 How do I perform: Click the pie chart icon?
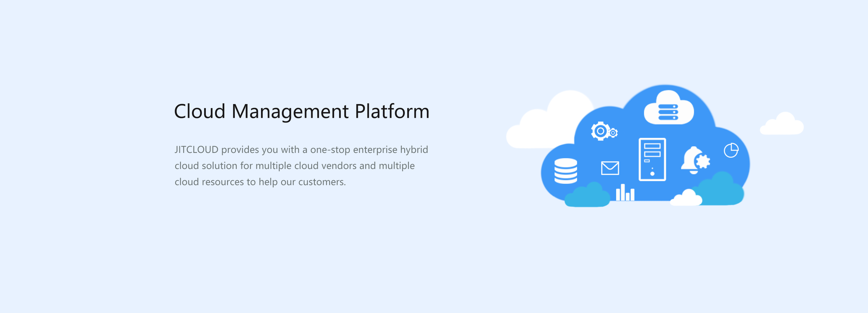[x=731, y=150]
